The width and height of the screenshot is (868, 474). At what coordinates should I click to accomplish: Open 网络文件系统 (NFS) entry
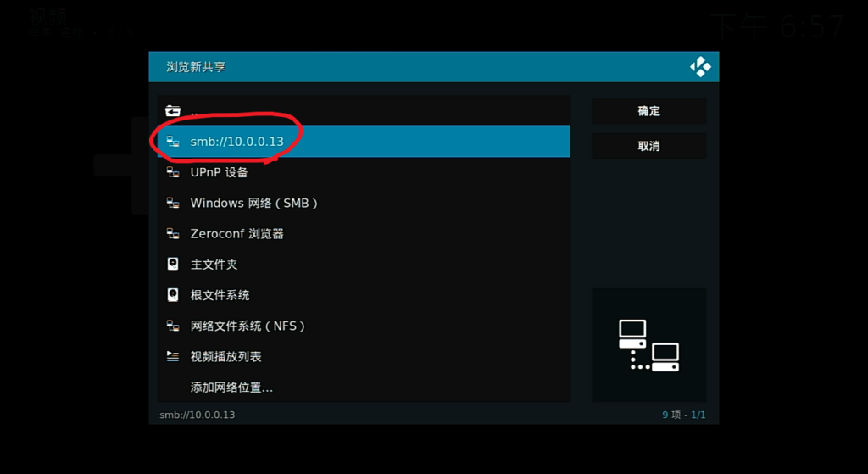364,326
